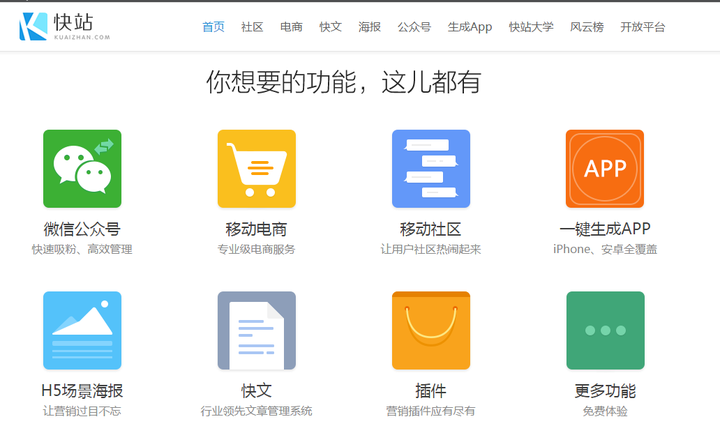The height and width of the screenshot is (426, 720).
Task: Click the 微信公众号 title link
Action: 82,229
